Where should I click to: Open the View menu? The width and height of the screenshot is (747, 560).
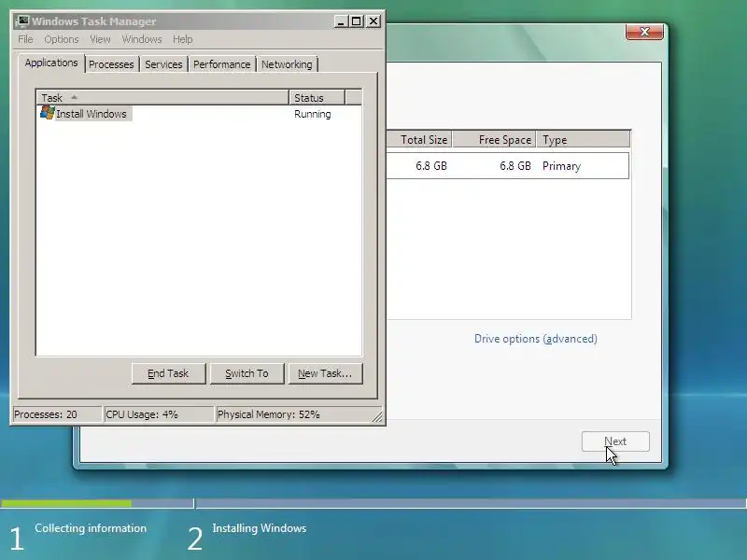pyautogui.click(x=100, y=39)
